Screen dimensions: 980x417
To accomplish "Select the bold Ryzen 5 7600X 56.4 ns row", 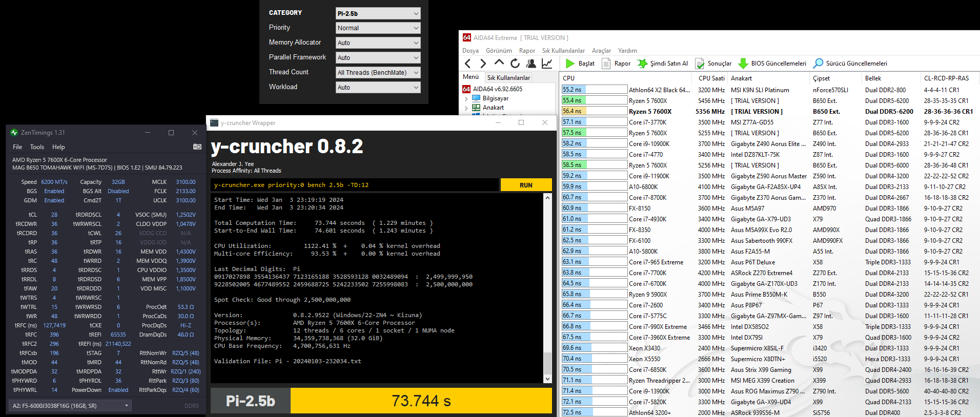I will [x=770, y=111].
